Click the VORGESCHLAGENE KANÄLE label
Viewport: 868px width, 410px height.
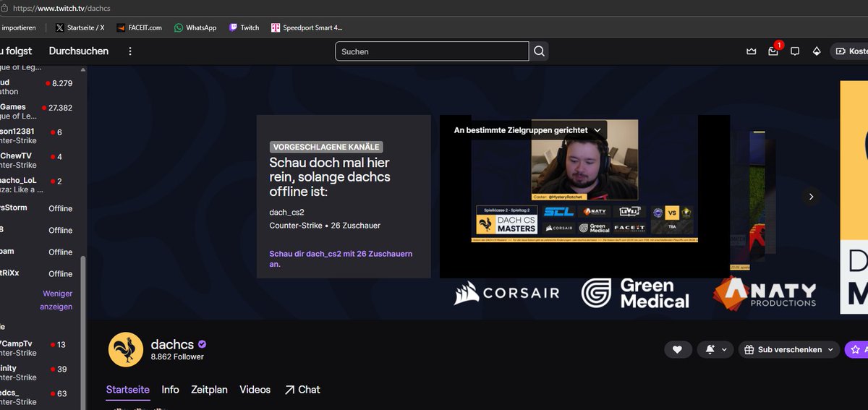325,147
